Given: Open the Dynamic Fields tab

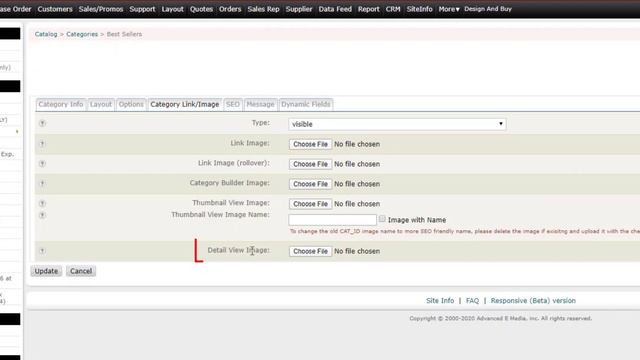Looking at the screenshot, I should [x=306, y=104].
